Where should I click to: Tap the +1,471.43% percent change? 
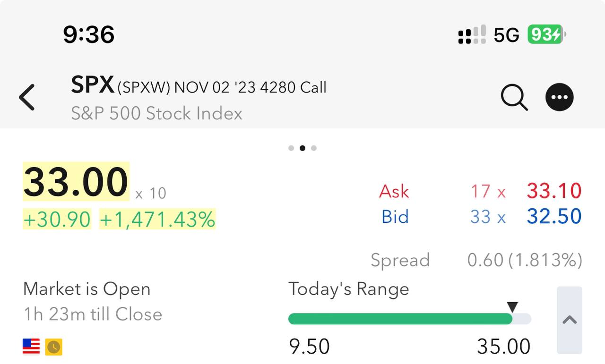[x=157, y=220]
